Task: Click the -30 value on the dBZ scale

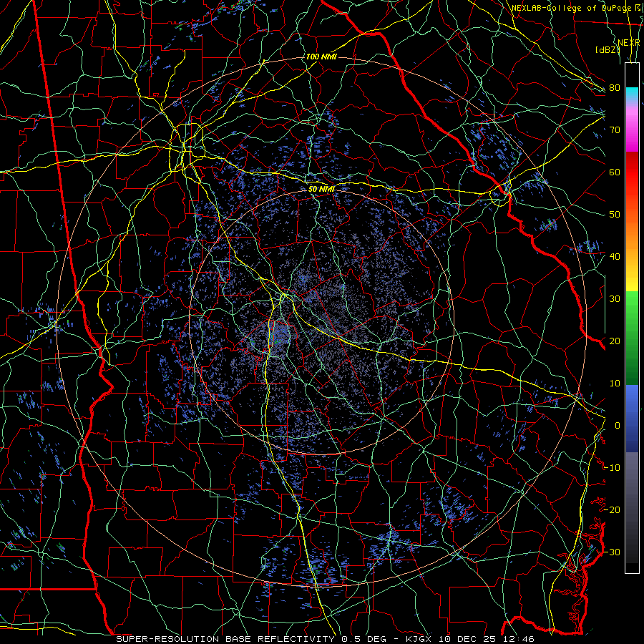Action: 612,552
